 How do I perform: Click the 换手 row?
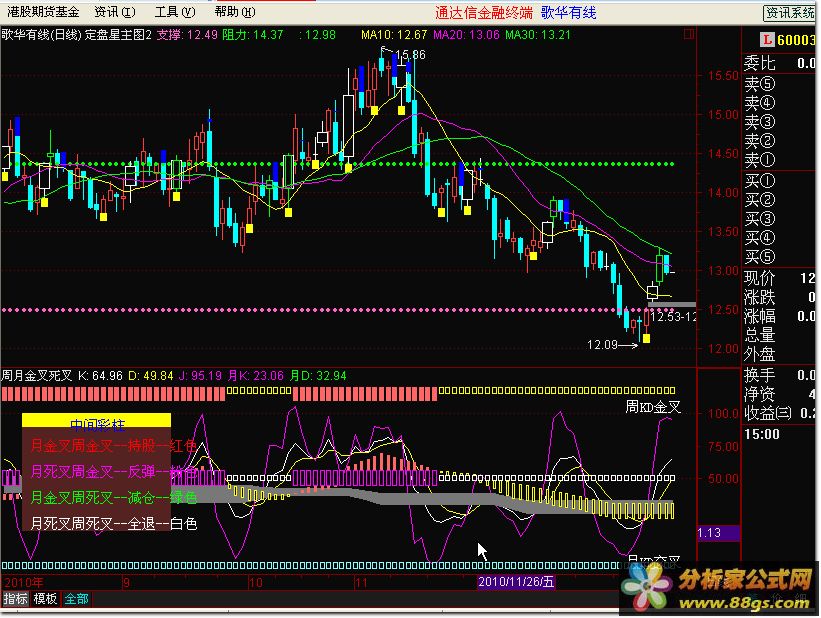779,375
